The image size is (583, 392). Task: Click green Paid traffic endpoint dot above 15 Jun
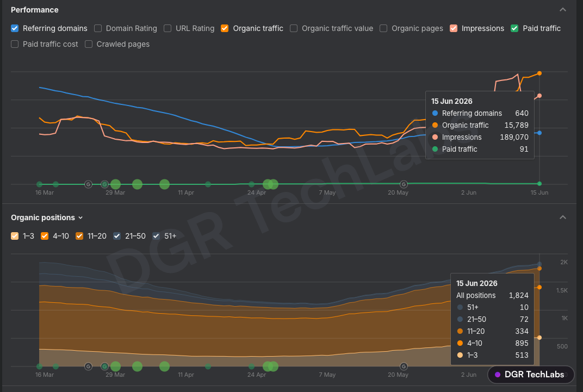(539, 184)
